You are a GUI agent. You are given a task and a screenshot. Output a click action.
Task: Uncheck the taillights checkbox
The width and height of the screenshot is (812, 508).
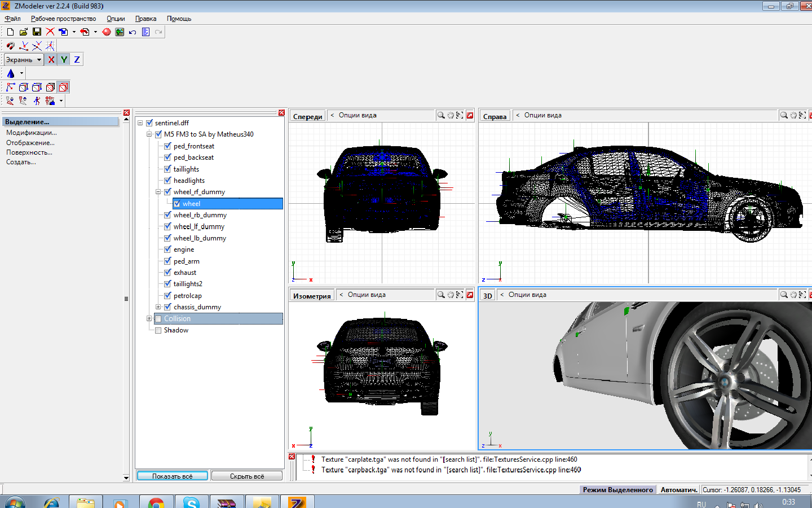pos(167,169)
